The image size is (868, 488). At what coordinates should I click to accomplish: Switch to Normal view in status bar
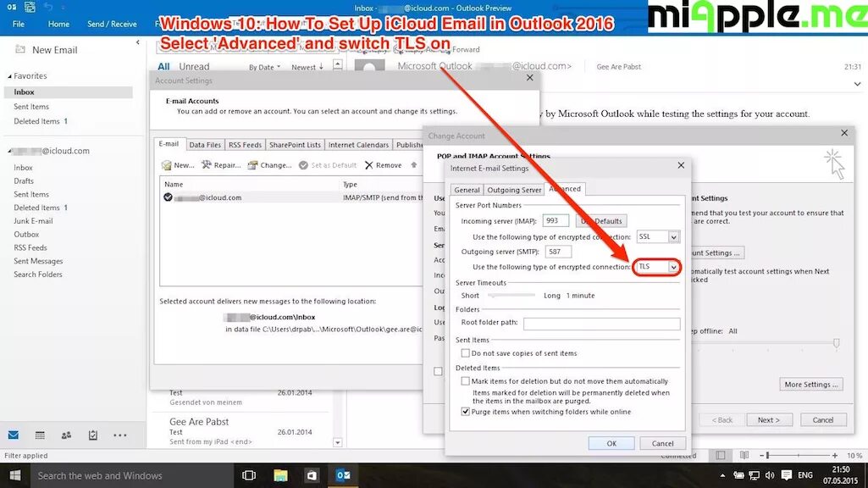[x=720, y=455]
